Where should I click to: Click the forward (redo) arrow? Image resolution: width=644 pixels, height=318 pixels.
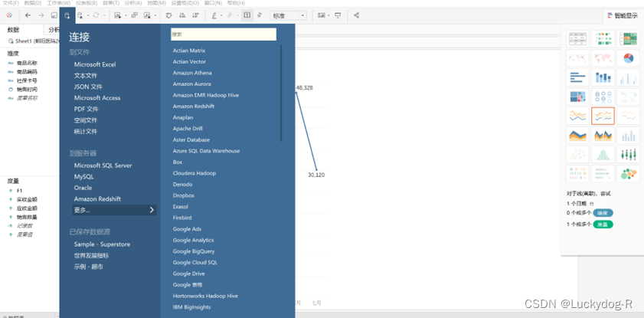(x=41, y=15)
